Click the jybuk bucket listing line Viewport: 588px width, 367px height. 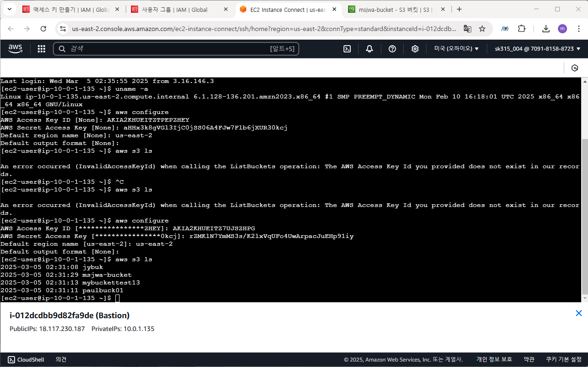pos(52,267)
